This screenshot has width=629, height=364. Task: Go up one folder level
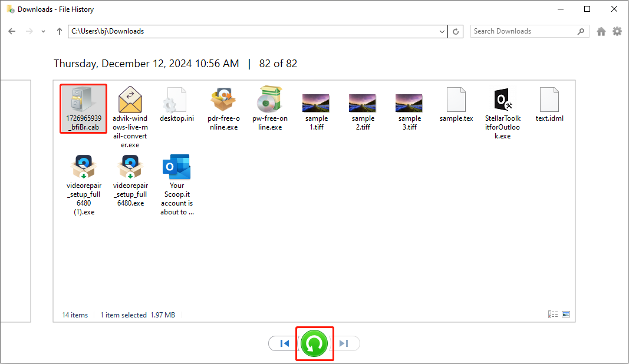click(x=60, y=31)
